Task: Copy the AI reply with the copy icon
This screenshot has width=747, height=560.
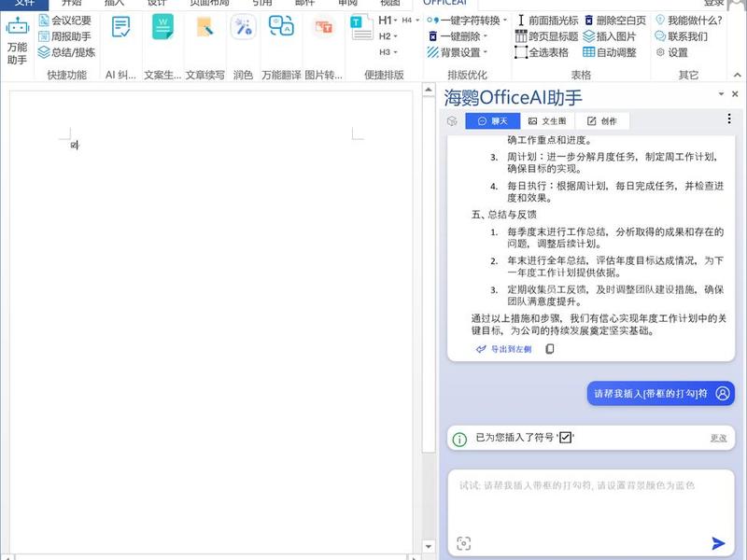Action: pos(550,349)
